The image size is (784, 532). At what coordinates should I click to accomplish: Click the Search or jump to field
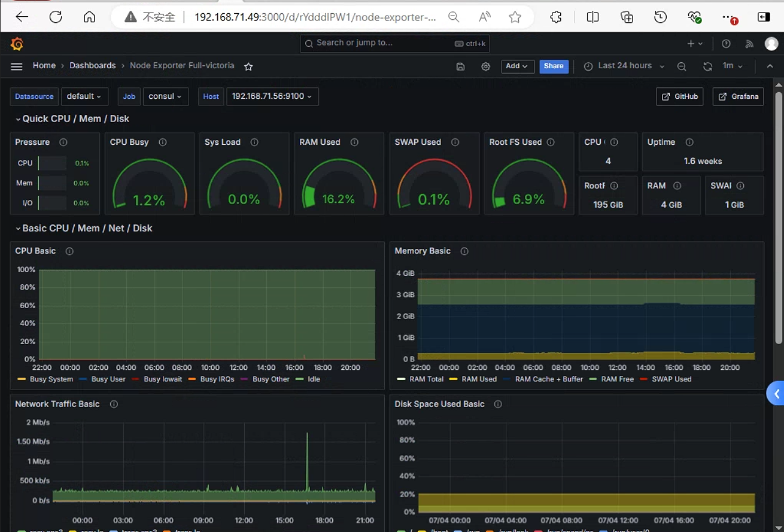click(395, 43)
